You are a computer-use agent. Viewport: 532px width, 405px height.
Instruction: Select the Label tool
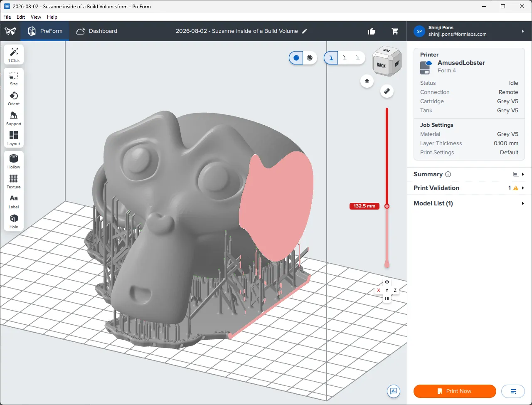[14, 201]
